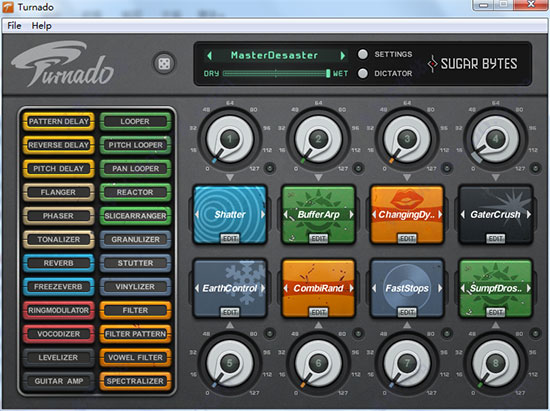Click left arrow on Shatter pad
550x411 pixels.
coord(197,214)
